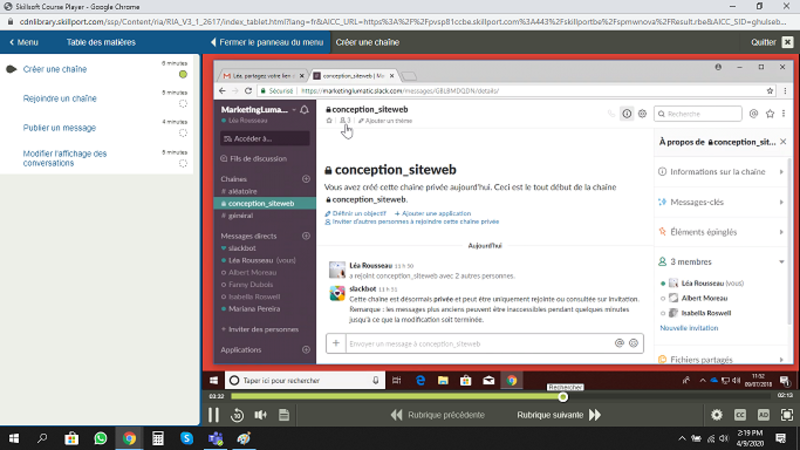Click Inviter des personnes in sidebar
Screen dimensions: 800x450
(x=260, y=330)
